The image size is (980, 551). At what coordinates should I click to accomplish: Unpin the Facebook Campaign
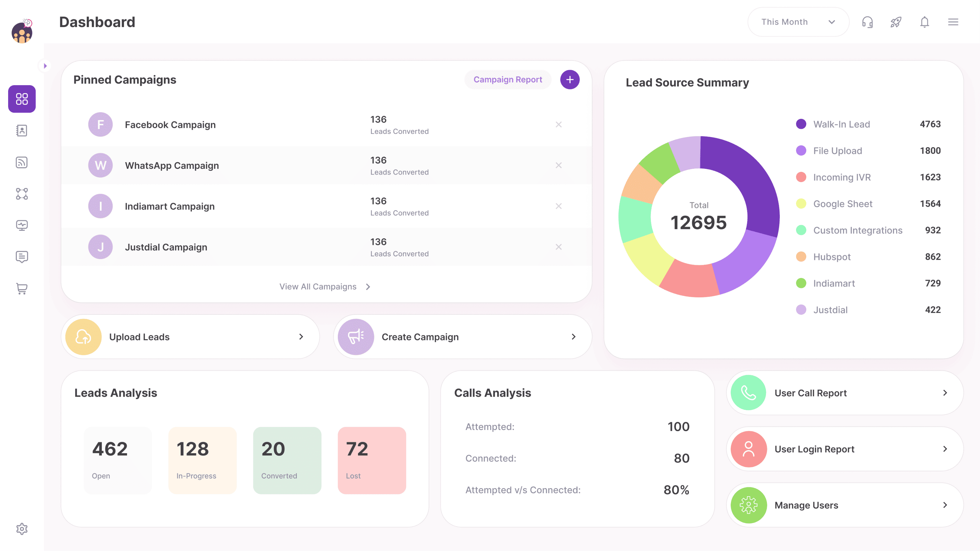pos(558,124)
